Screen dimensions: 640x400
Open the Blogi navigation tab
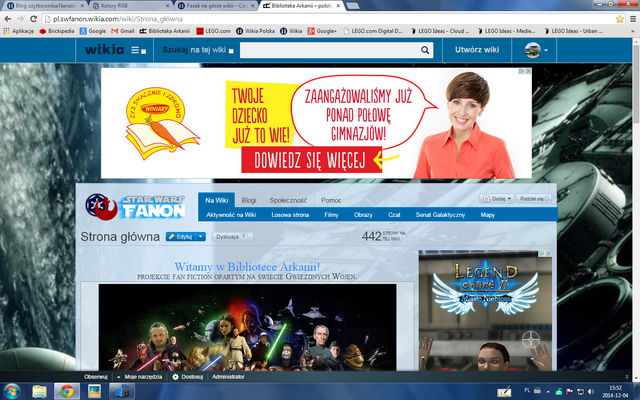(x=249, y=200)
